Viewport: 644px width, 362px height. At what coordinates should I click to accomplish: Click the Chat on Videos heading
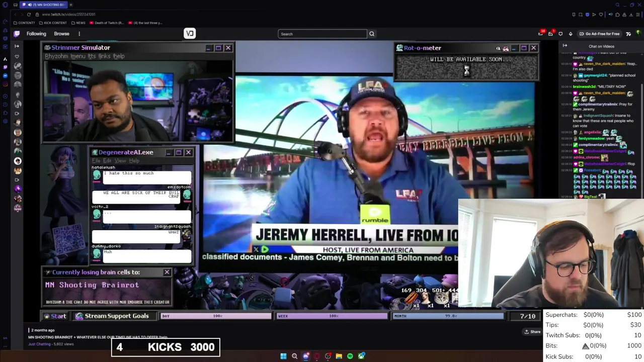click(601, 46)
